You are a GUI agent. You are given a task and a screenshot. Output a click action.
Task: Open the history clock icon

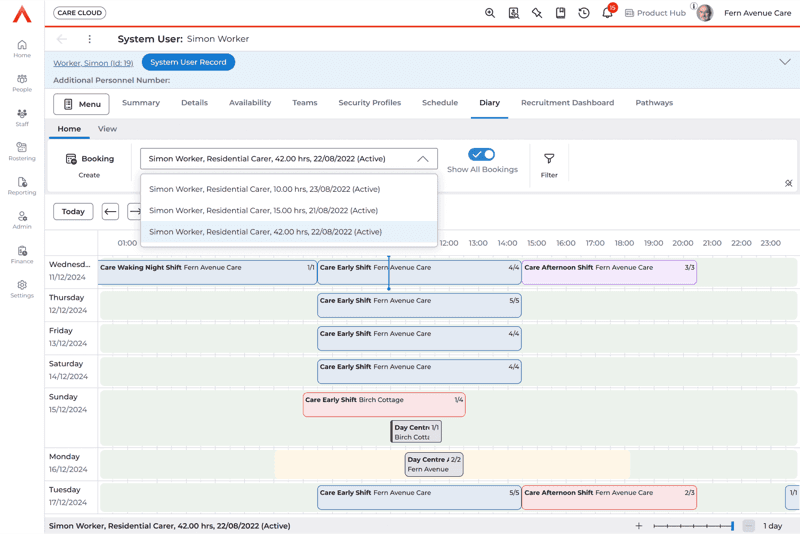click(x=584, y=13)
